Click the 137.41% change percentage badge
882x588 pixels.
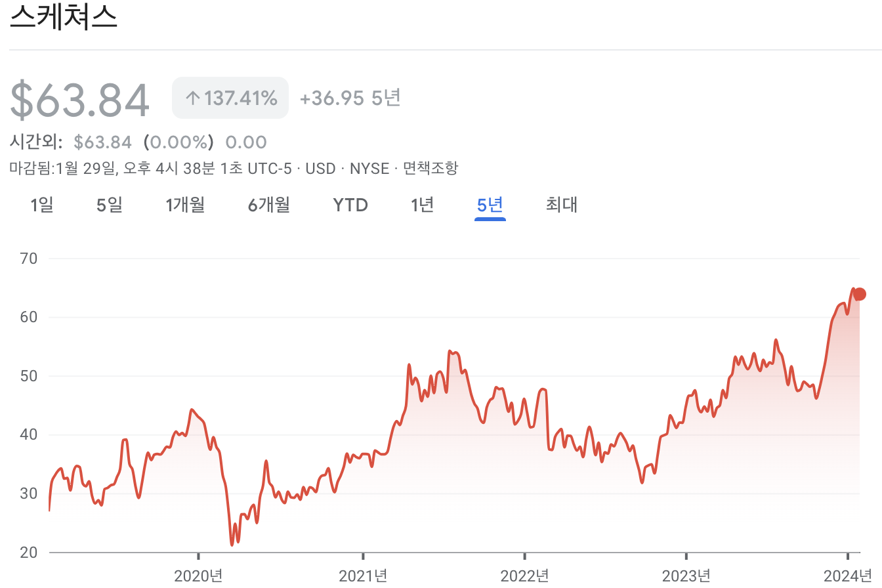point(230,97)
